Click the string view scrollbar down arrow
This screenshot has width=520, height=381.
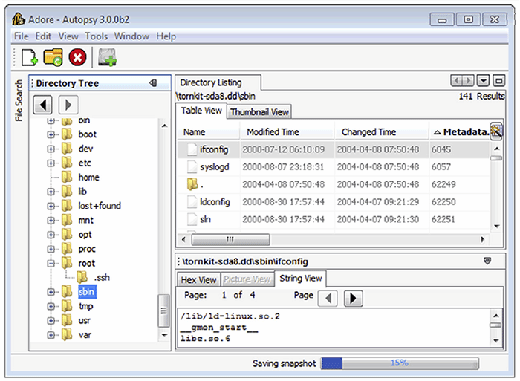pyautogui.click(x=496, y=340)
